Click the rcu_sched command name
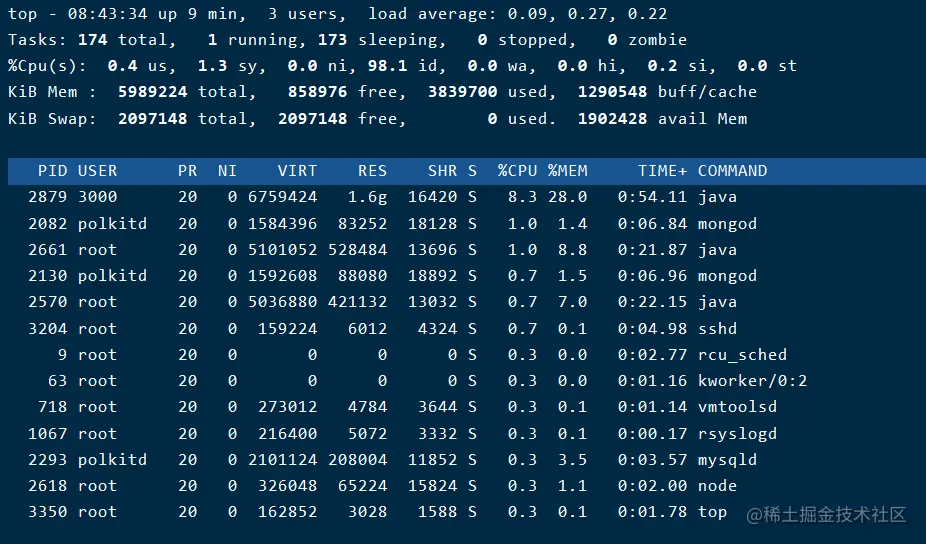 point(742,355)
